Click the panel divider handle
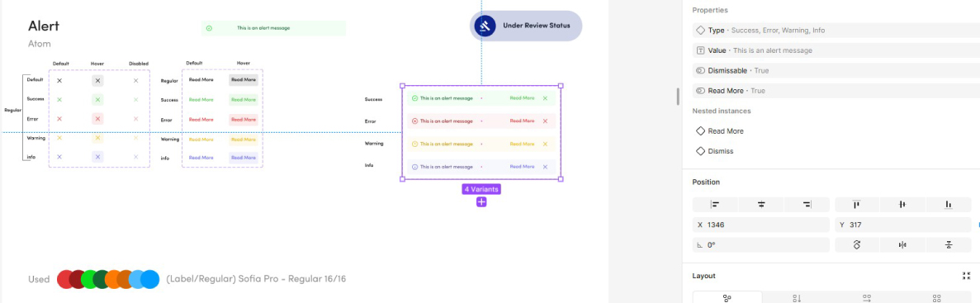 (x=678, y=97)
